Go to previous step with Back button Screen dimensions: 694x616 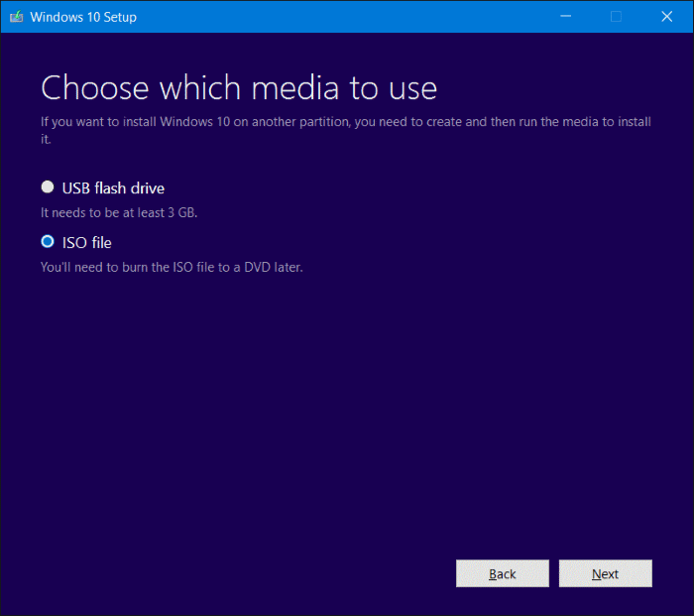(x=502, y=573)
